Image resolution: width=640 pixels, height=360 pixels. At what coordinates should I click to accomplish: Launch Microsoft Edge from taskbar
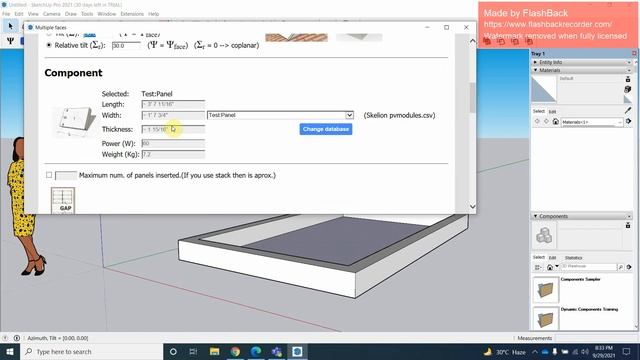(256, 351)
